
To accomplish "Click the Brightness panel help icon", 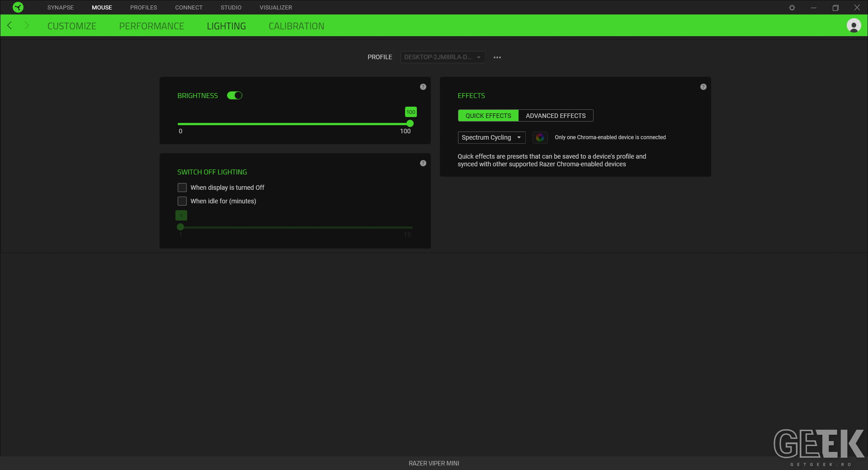I will click(x=423, y=87).
